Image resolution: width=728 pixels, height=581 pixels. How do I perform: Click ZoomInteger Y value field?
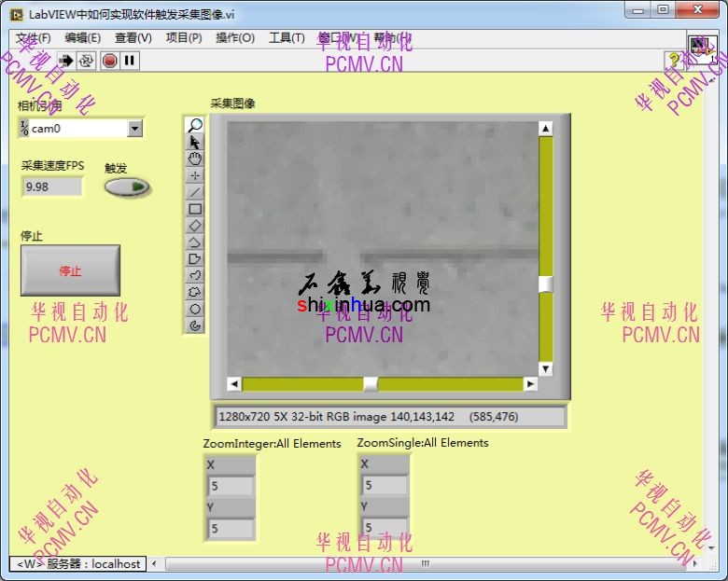231,529
